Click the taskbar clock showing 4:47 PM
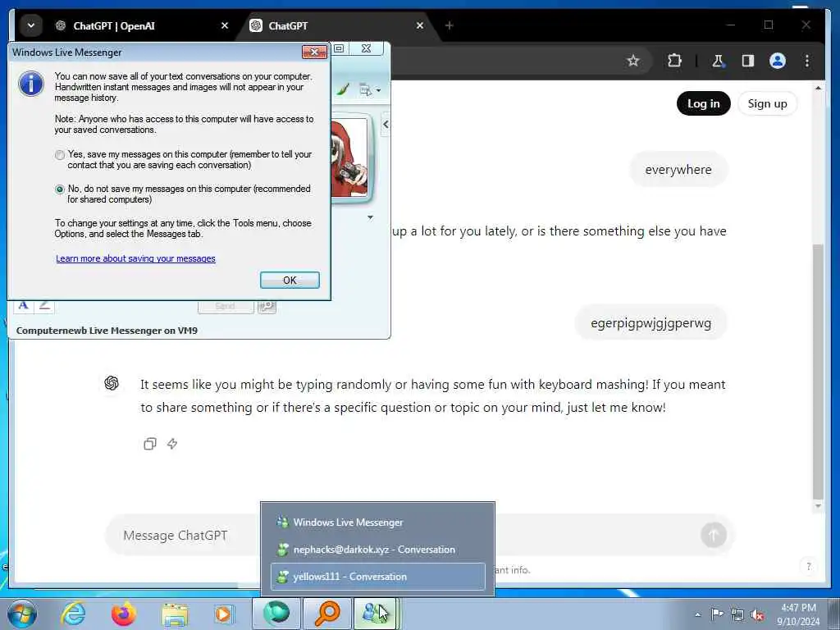The image size is (840, 630). click(799, 614)
